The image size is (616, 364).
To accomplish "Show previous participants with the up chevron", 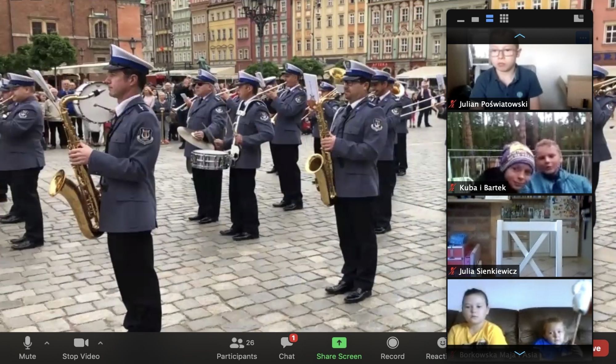I will 520,36.
